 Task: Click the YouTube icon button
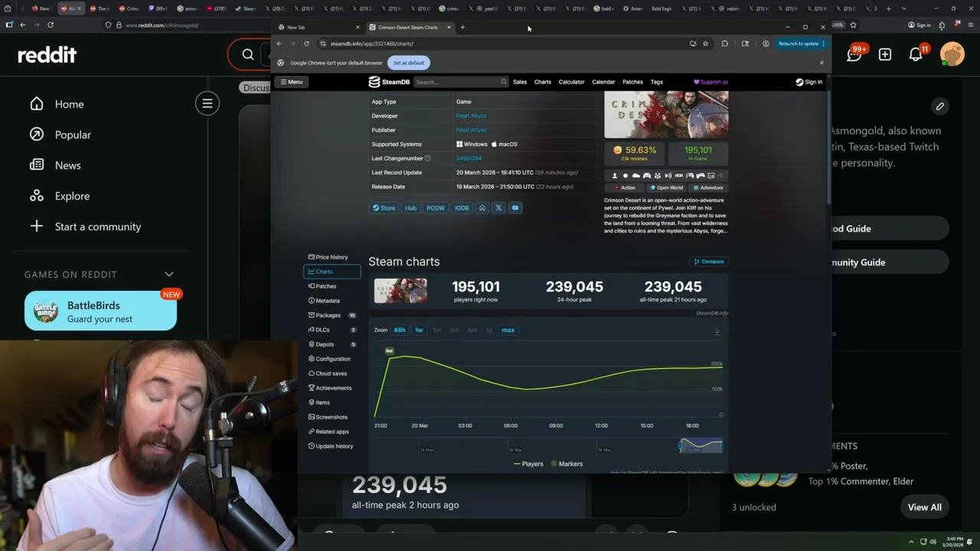pos(515,208)
